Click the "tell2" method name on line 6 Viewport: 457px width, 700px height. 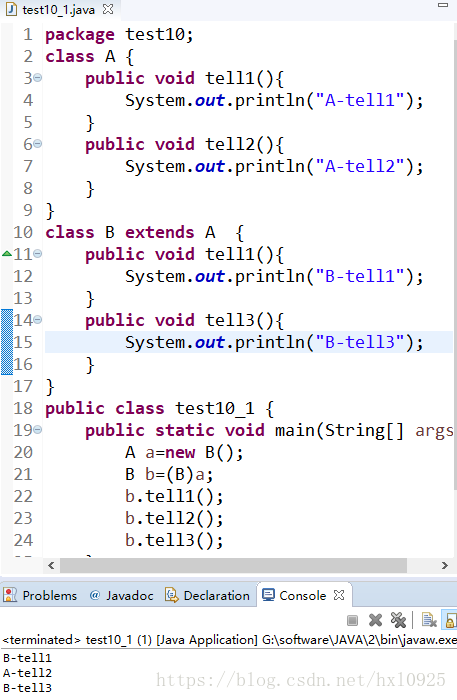230,144
